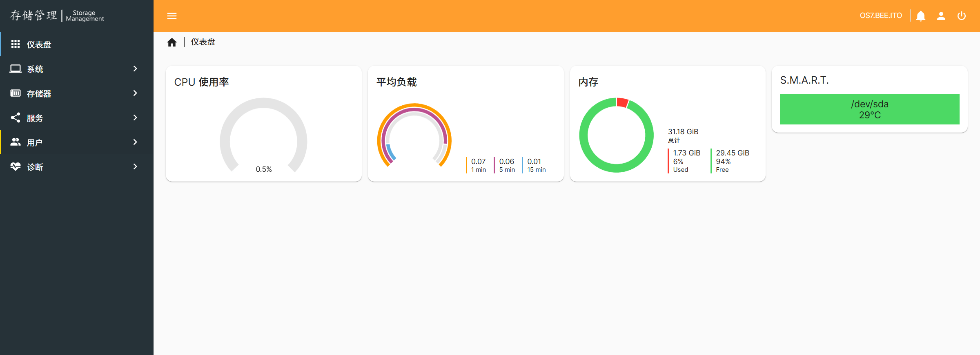Click the power icon in the top bar
The width and height of the screenshot is (980, 355).
click(961, 16)
